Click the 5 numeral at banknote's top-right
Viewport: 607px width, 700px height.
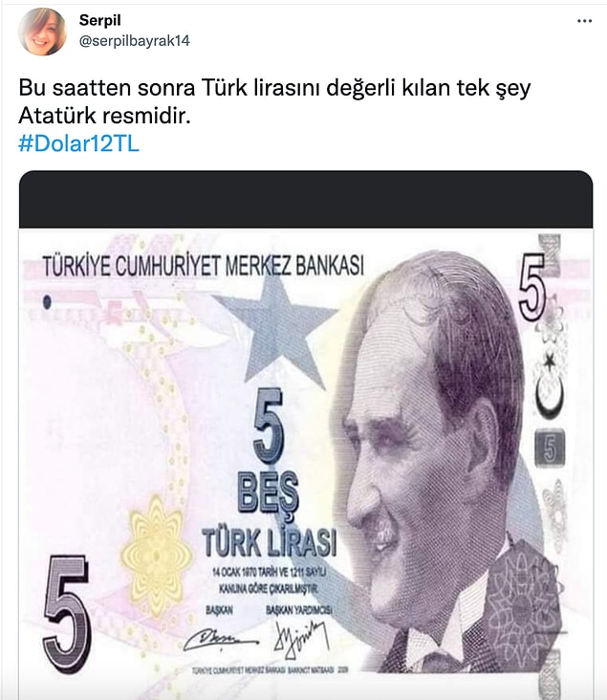tap(532, 287)
